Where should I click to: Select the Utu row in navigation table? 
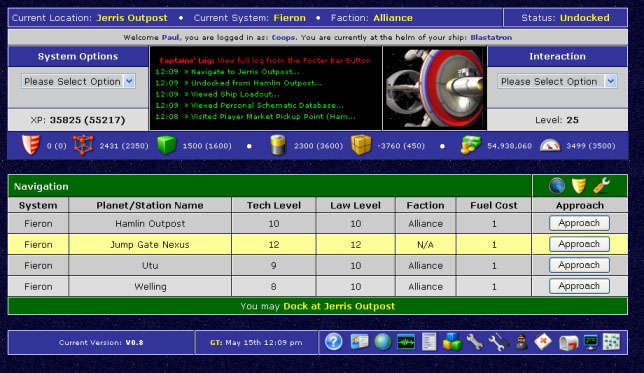(x=317, y=265)
